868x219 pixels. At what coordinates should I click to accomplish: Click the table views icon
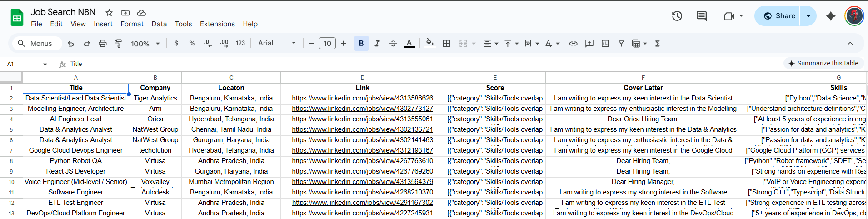pyautogui.click(x=636, y=44)
